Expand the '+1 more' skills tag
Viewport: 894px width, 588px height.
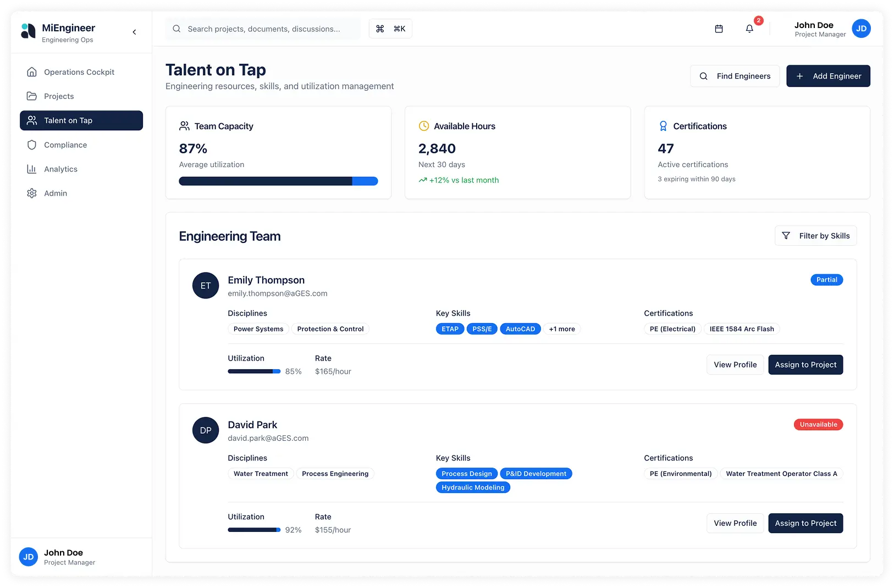coord(562,329)
